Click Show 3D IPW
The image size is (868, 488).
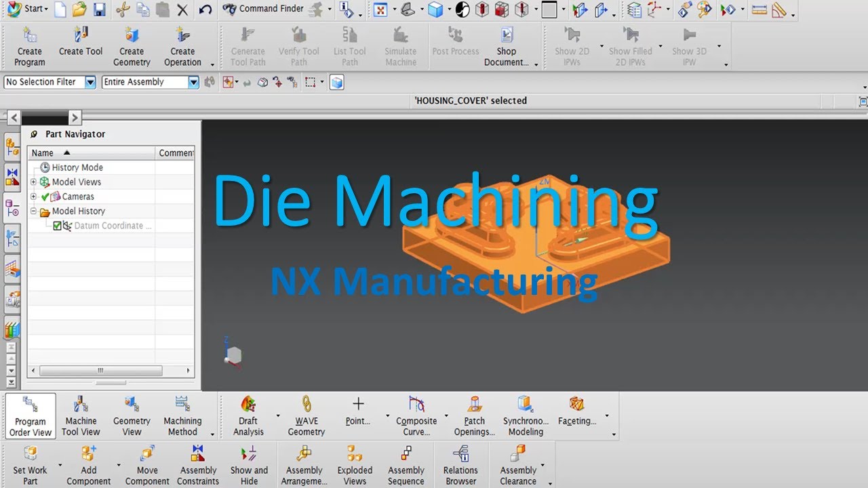tap(690, 46)
